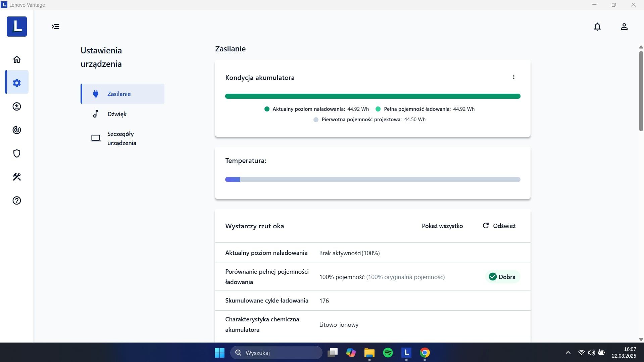Click the green Dobra status badge

(x=502, y=277)
